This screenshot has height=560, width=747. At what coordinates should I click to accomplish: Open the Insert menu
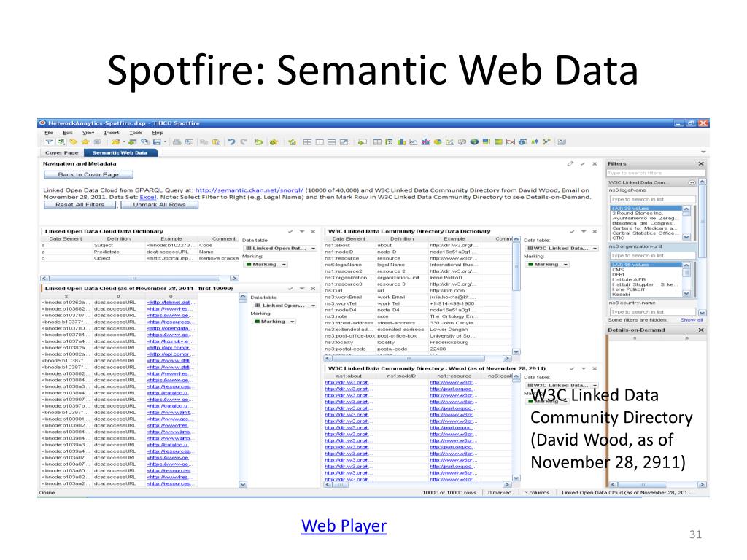coord(112,133)
